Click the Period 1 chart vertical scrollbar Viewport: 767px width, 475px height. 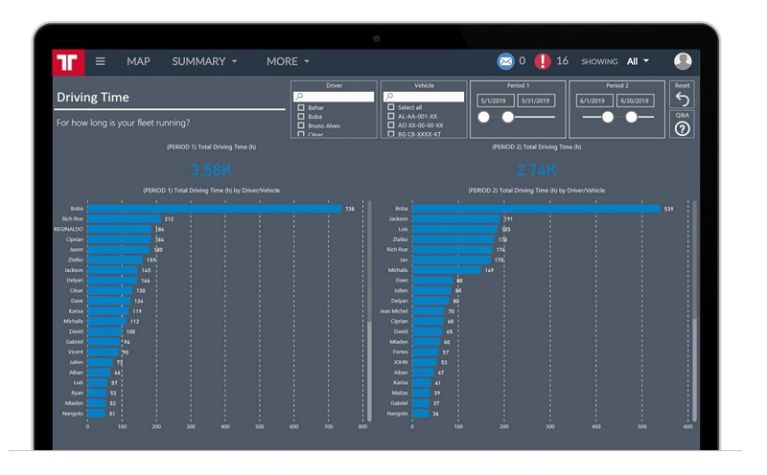[x=369, y=311]
